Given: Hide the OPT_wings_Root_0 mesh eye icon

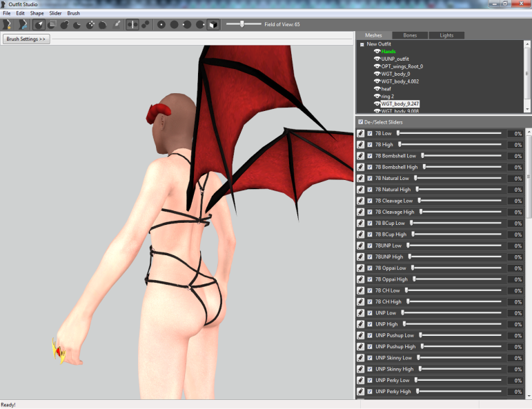Looking at the screenshot, I should pos(377,66).
